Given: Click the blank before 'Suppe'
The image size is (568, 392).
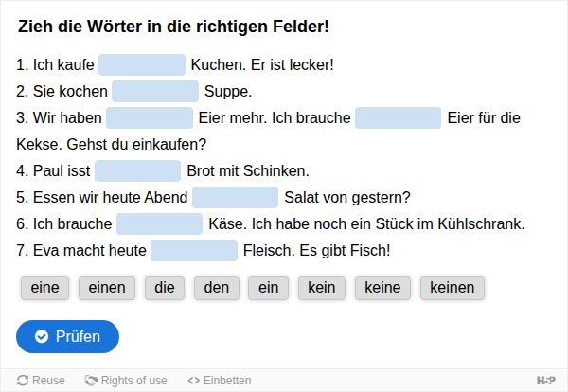Looking at the screenshot, I should 155,91.
